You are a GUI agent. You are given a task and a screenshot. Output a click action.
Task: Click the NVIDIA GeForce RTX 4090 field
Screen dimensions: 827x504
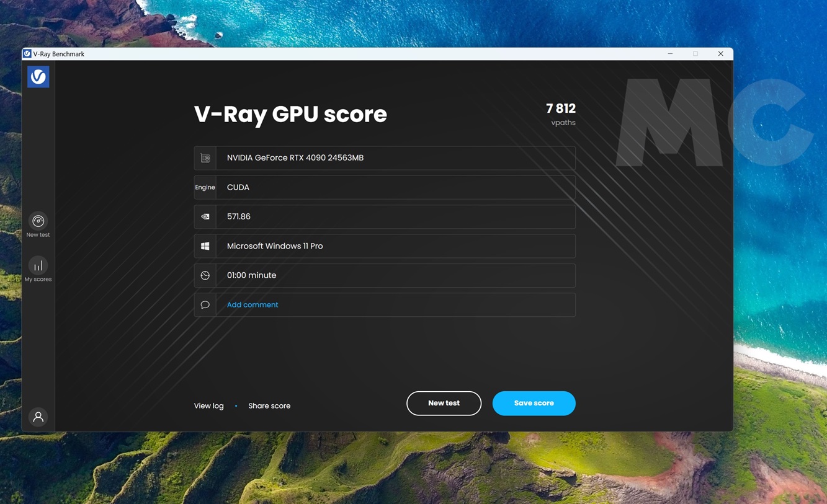pos(395,158)
